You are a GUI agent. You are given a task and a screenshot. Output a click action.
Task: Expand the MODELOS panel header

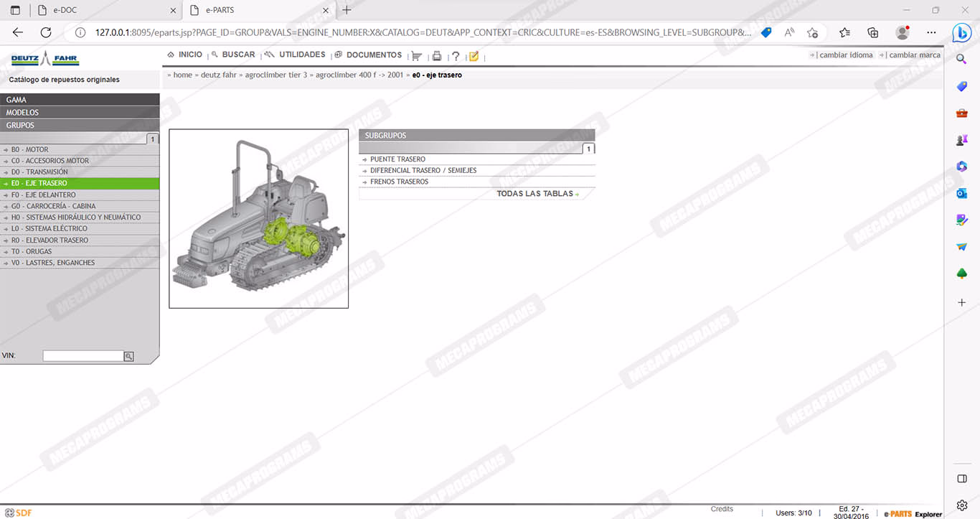point(80,113)
